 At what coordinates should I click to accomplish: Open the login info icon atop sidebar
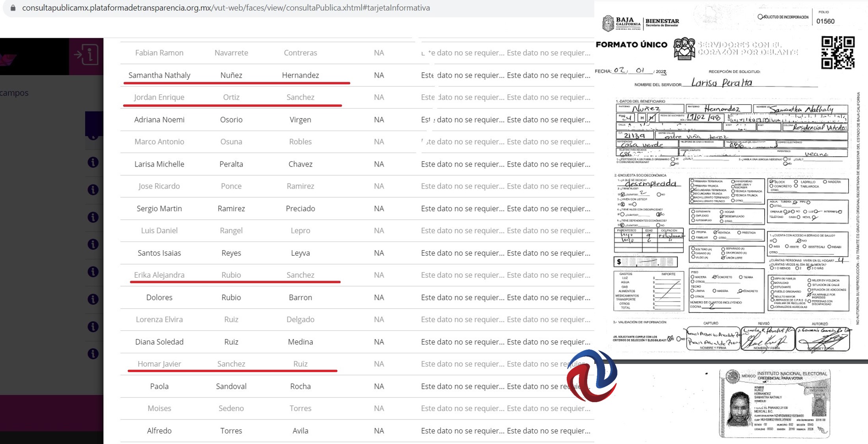tap(86, 55)
